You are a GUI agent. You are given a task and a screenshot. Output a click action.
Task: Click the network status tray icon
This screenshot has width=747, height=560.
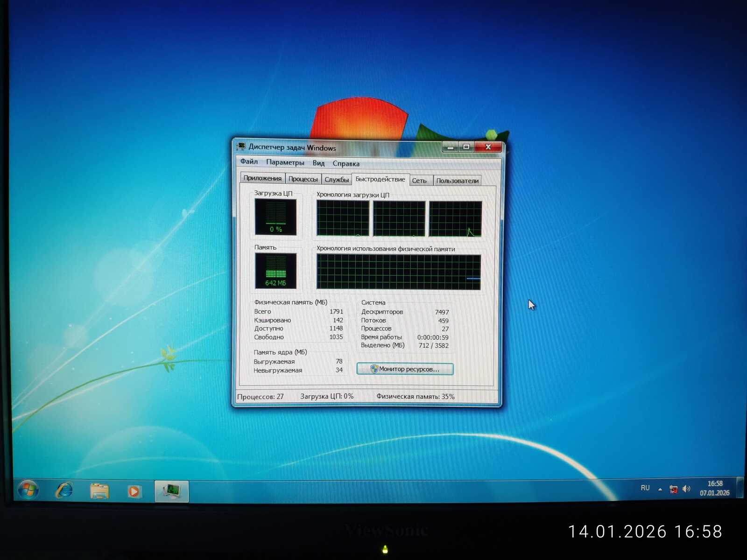tap(673, 489)
